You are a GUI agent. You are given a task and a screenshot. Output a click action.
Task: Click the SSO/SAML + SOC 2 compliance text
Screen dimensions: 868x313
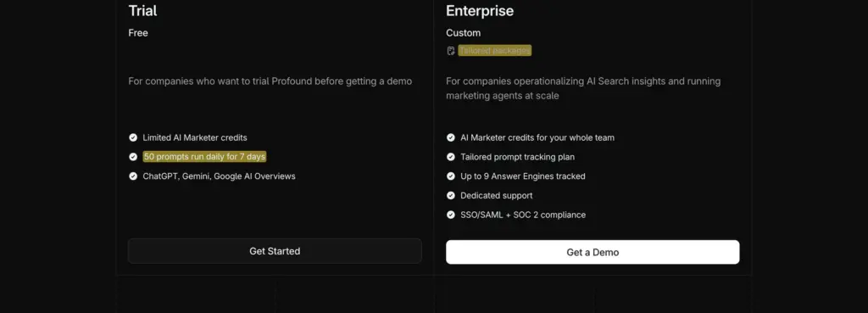523,215
